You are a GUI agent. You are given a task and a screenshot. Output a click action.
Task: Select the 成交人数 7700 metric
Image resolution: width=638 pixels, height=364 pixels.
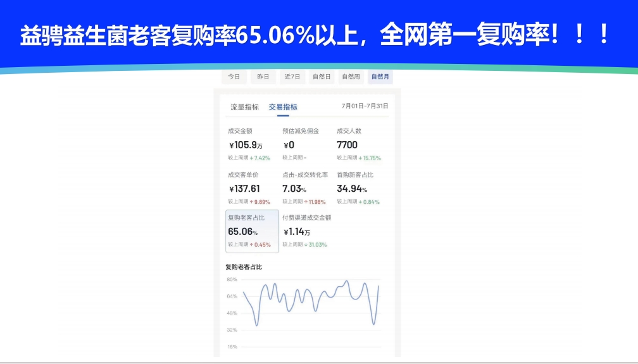pyautogui.click(x=358, y=144)
